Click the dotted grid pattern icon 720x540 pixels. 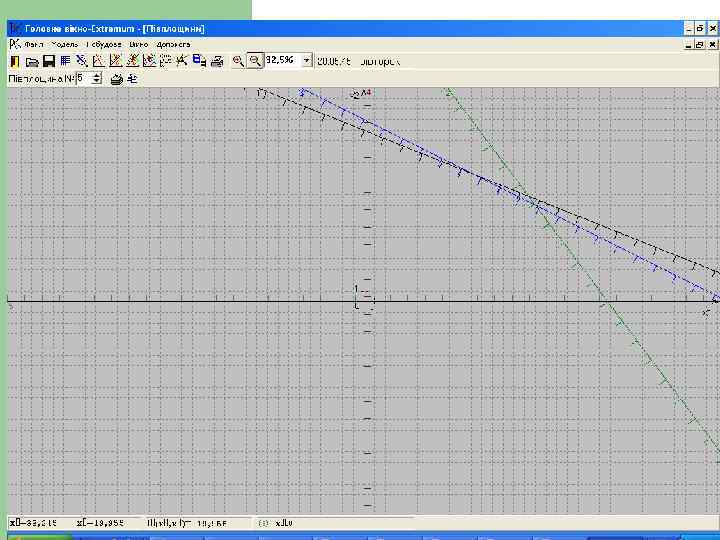pos(165,61)
